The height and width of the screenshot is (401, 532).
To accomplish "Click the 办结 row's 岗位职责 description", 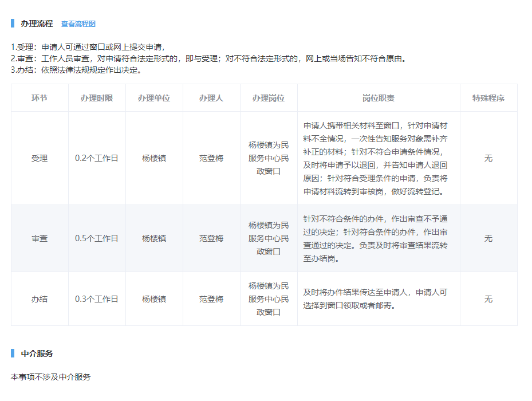I will coord(375,299).
